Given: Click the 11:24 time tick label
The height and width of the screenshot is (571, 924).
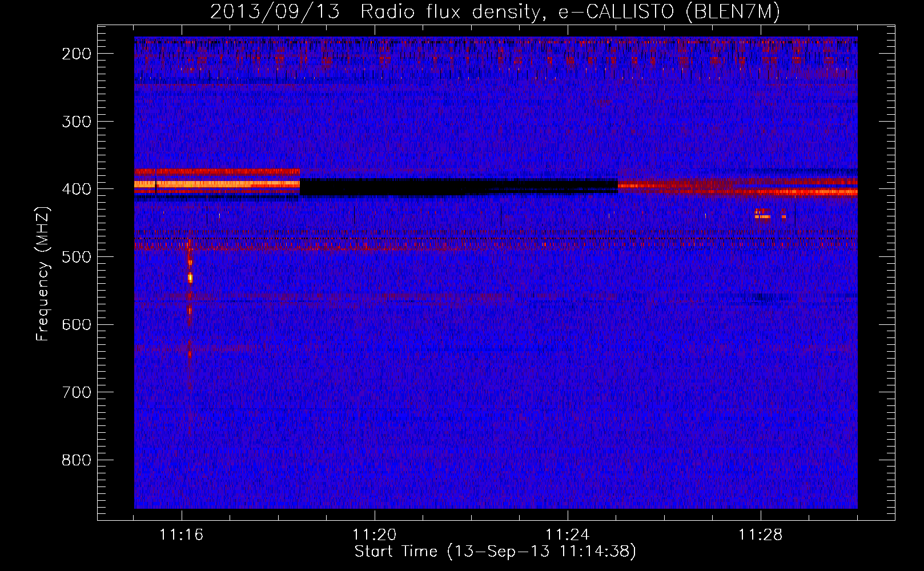Looking at the screenshot, I should tap(568, 535).
